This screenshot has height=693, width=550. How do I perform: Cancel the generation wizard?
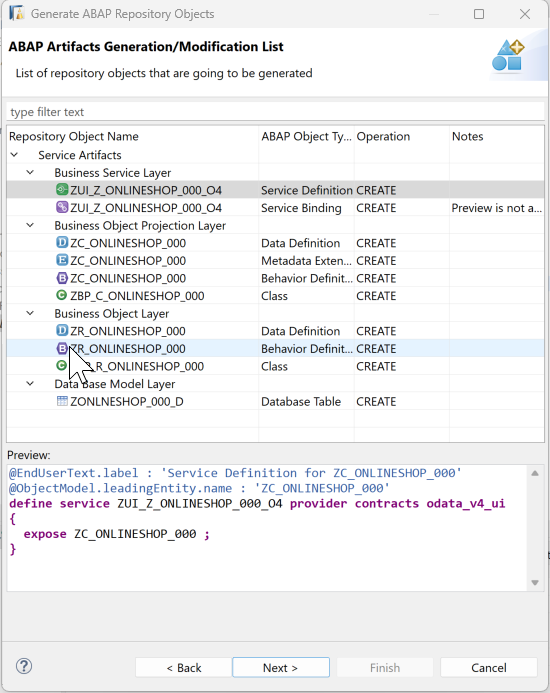pyautogui.click(x=489, y=667)
